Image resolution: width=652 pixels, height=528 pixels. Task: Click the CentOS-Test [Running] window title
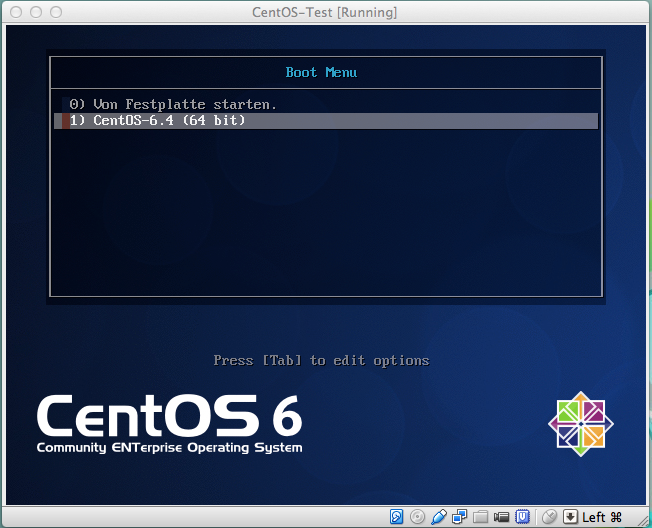tap(324, 12)
